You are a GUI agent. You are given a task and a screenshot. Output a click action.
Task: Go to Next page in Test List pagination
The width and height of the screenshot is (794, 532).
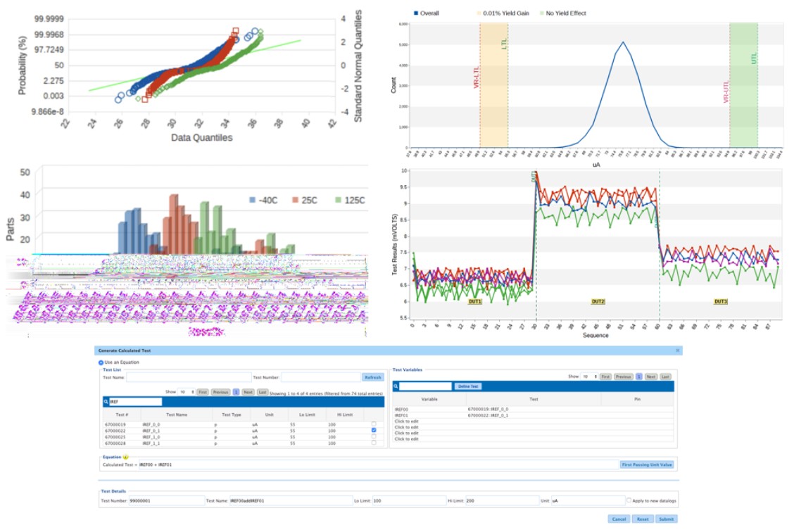(248, 392)
